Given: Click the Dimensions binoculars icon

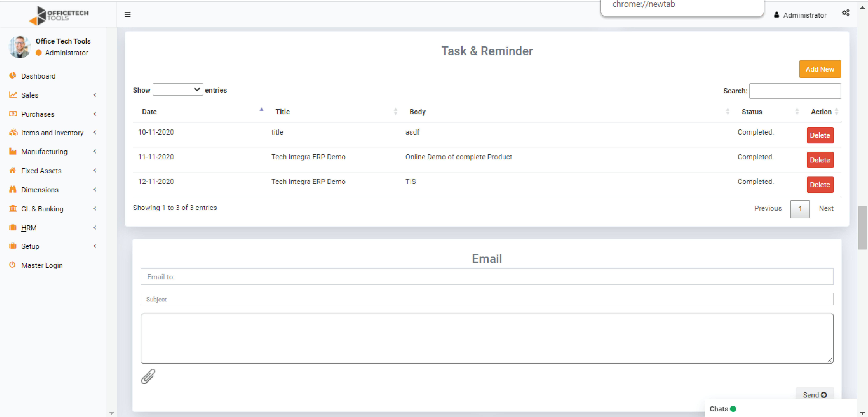Looking at the screenshot, I should coord(13,189).
